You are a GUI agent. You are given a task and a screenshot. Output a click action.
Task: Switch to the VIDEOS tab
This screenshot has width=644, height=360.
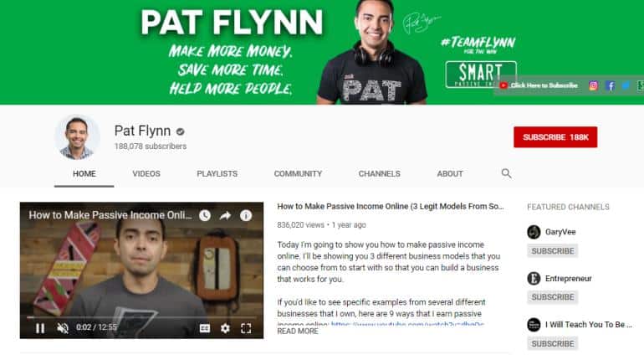coord(146,174)
